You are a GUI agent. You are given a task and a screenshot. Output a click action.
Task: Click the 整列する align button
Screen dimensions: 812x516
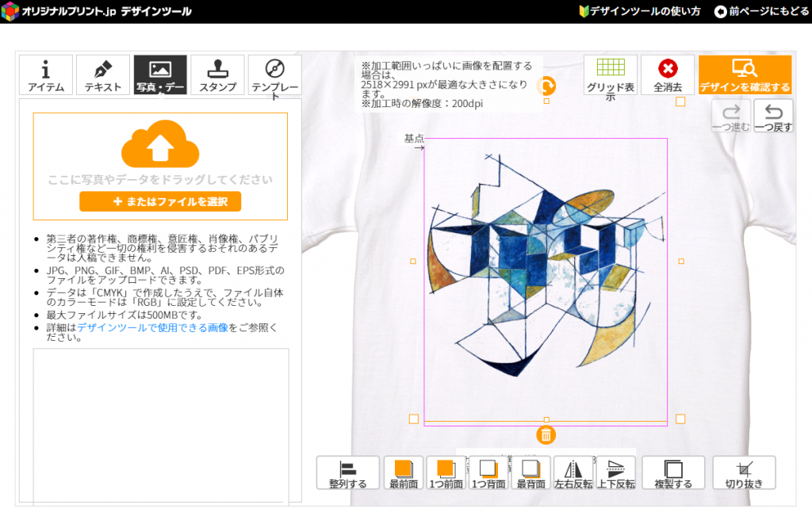point(348,472)
